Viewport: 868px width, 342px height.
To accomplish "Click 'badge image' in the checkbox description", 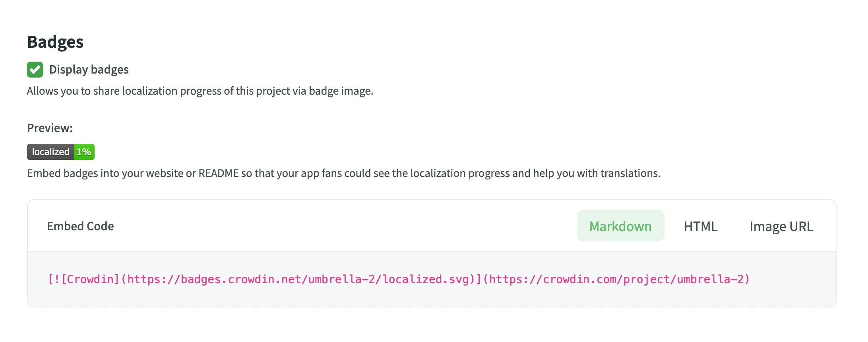I will coord(340,91).
